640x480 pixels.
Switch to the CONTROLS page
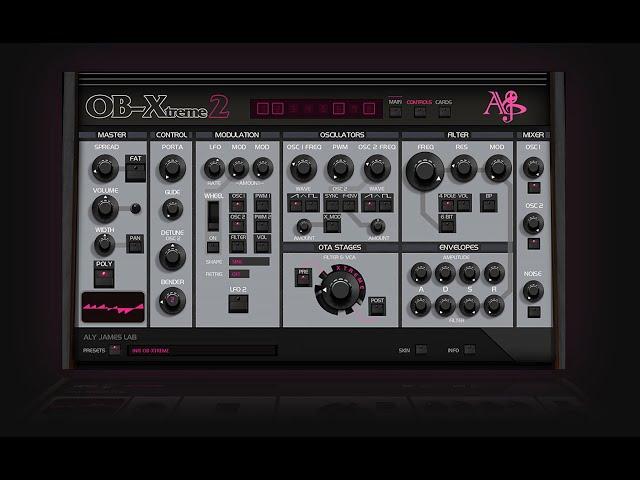(420, 112)
